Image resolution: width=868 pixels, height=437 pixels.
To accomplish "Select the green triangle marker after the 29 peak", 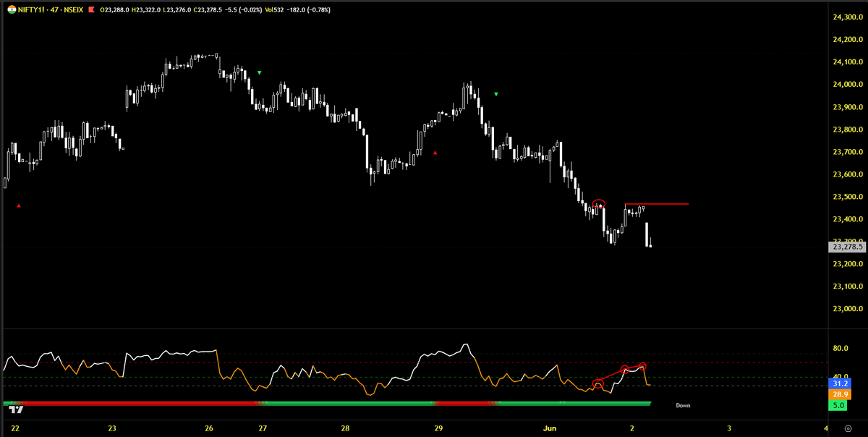I will coord(496,94).
